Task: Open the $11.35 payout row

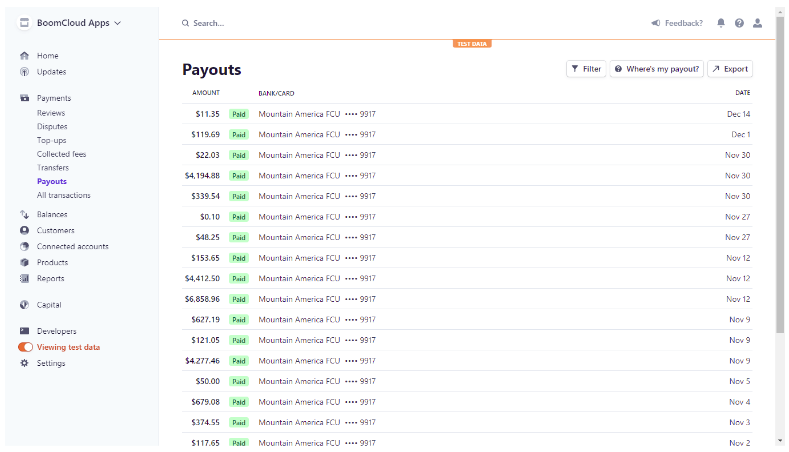Action: pyautogui.click(x=467, y=114)
